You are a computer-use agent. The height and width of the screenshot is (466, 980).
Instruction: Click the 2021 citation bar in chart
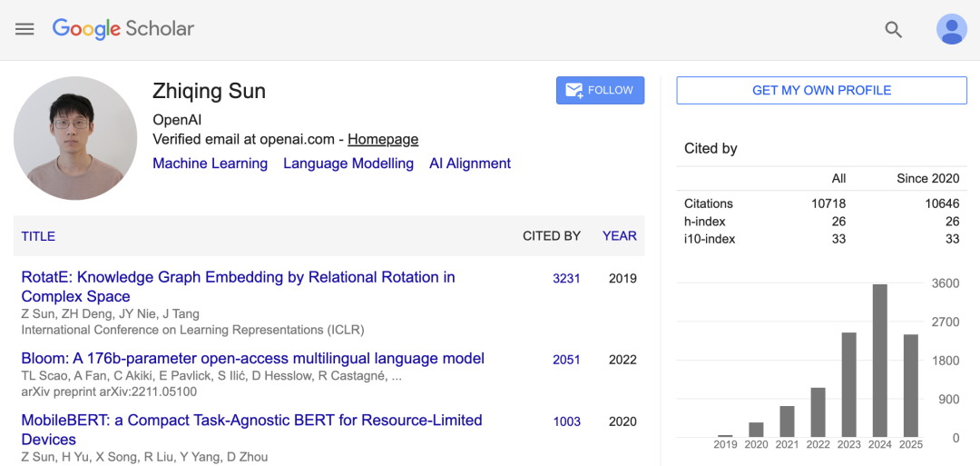(x=787, y=421)
